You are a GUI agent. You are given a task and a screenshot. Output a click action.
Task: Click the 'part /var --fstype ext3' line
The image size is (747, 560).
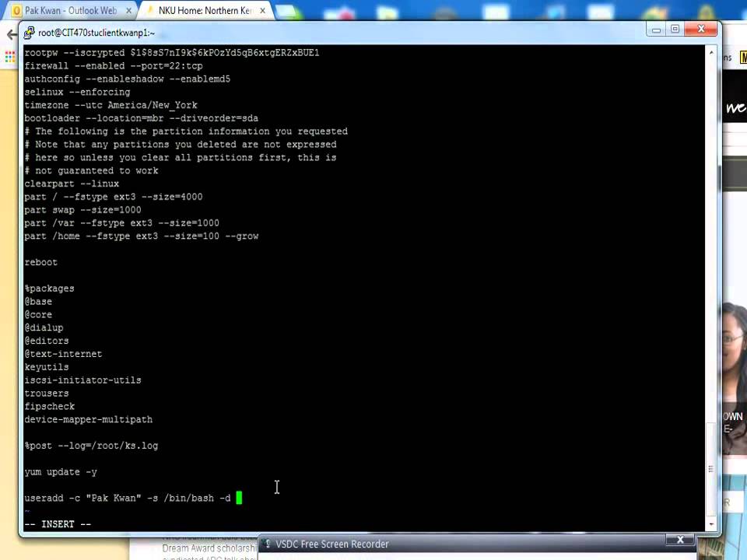click(121, 223)
